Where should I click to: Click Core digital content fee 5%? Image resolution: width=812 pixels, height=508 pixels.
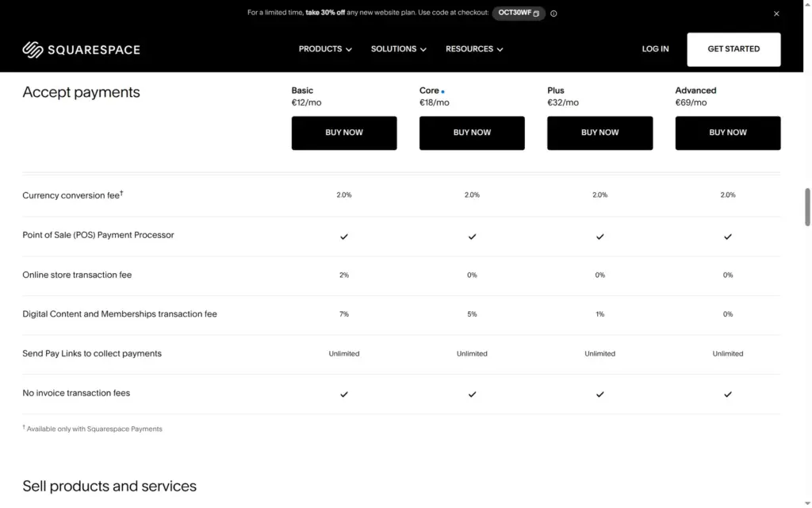click(x=472, y=314)
